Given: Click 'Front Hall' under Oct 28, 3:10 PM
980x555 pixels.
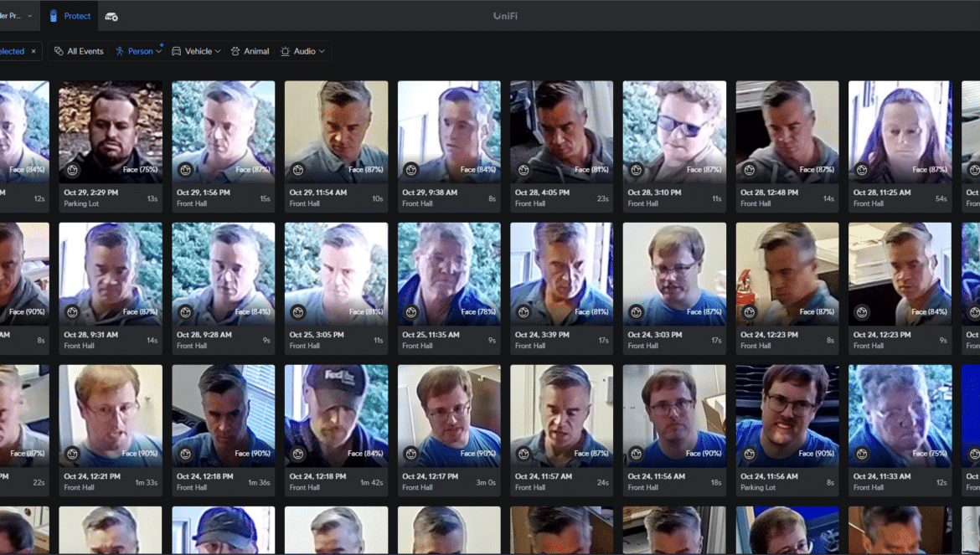Looking at the screenshot, I should [642, 203].
